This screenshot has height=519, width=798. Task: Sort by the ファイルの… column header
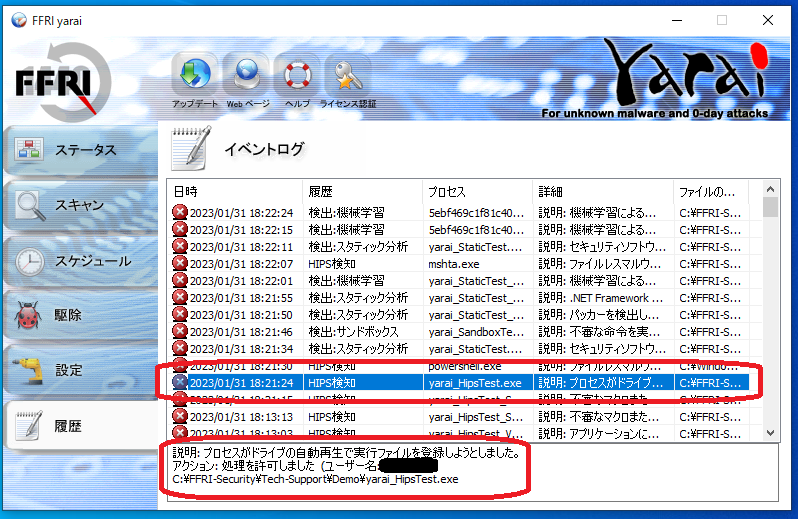coord(711,192)
